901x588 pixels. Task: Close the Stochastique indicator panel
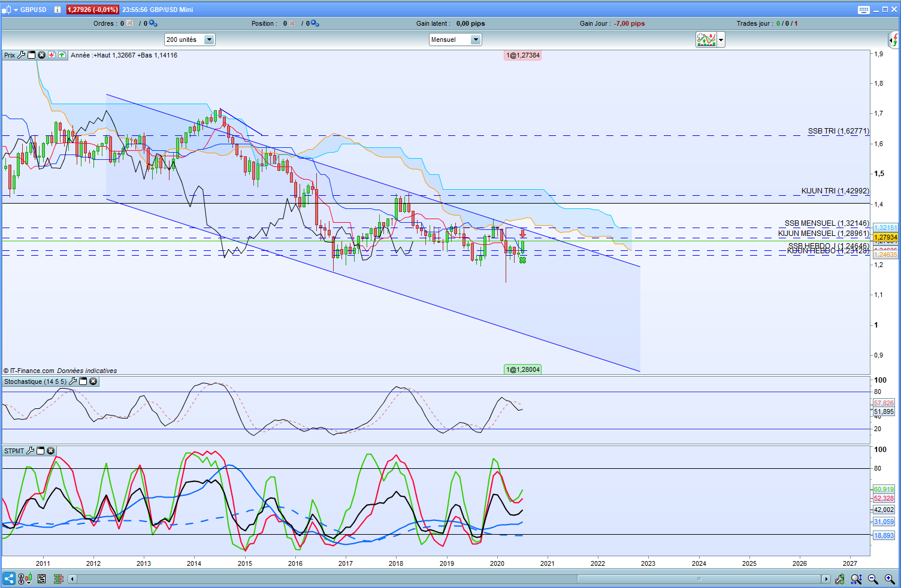tap(93, 381)
